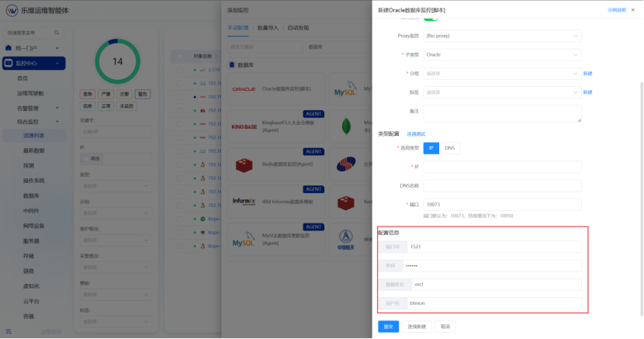Image resolution: width=644 pixels, height=339 pixels.
Task: Click the KingBase logo in the database list
Action: 244,126
